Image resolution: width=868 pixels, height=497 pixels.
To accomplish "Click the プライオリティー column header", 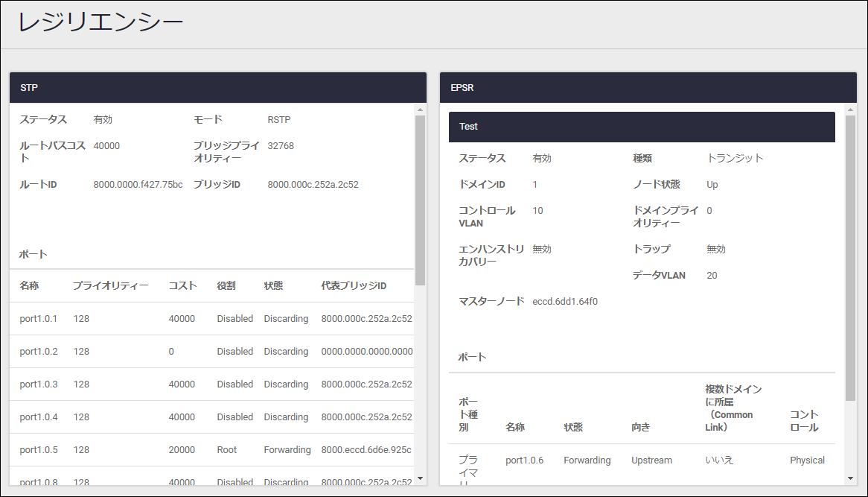I will (x=110, y=286).
